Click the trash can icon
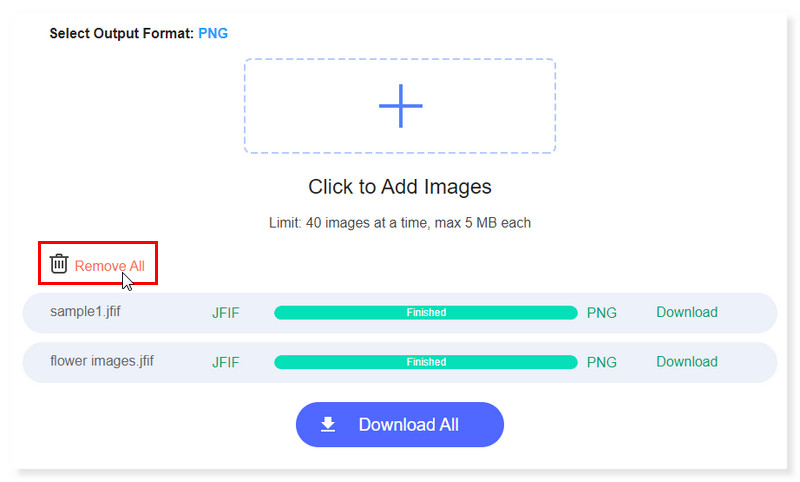800x482 pixels. click(59, 264)
